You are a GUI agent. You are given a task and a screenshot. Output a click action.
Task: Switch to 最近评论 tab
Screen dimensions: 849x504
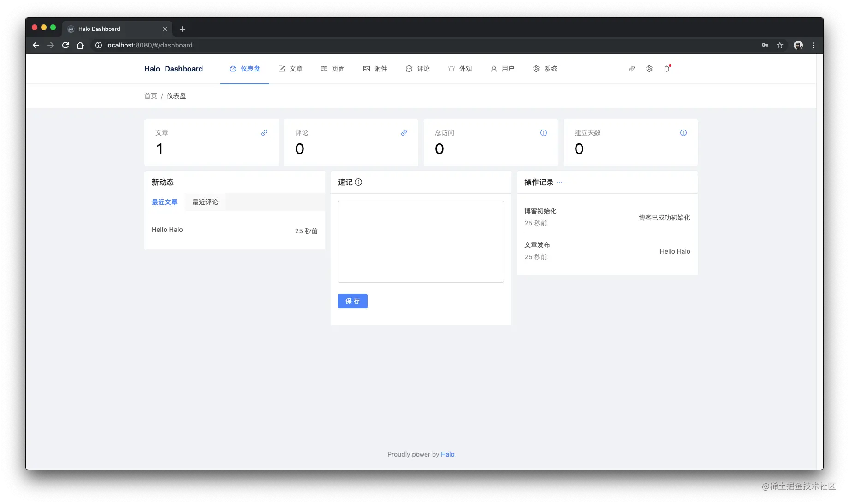pos(205,202)
